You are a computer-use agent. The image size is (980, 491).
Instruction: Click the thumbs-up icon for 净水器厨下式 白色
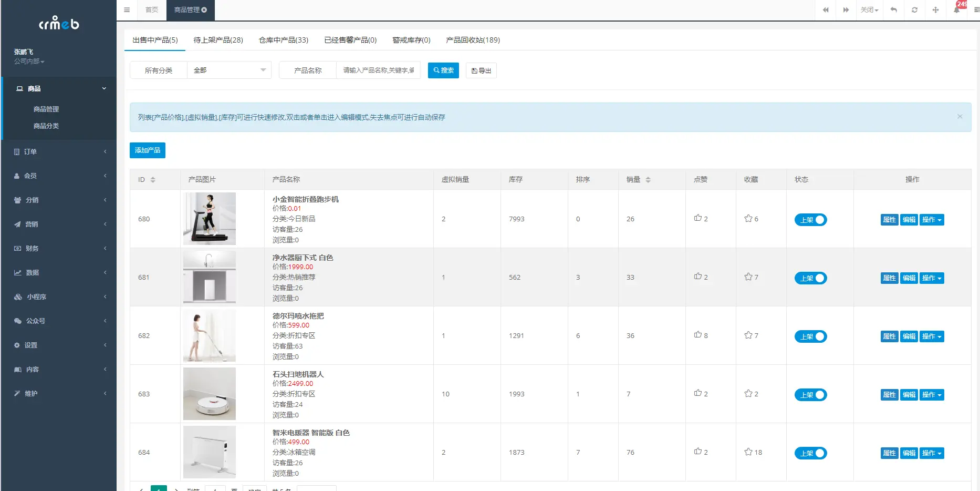698,277
